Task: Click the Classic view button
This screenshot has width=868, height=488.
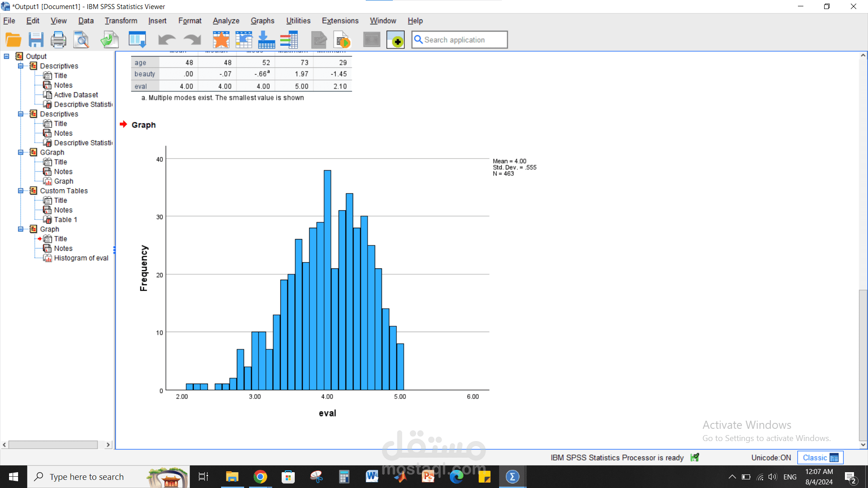Action: [820, 458]
